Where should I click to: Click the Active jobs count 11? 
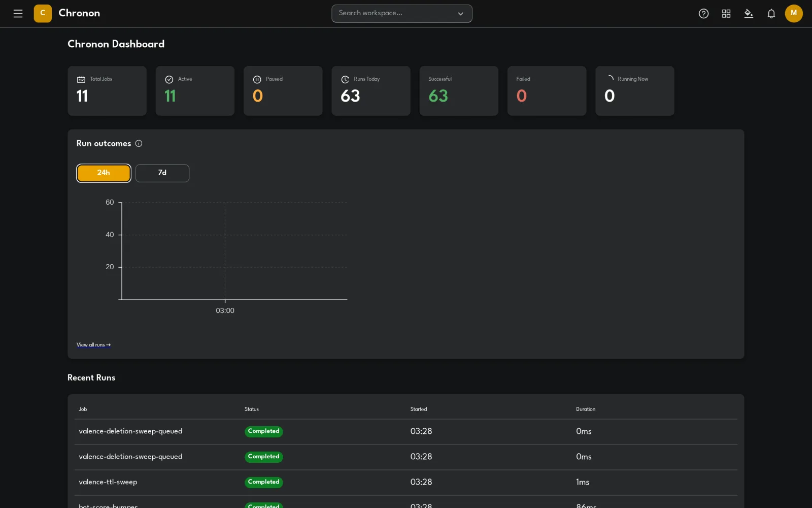tap(170, 96)
